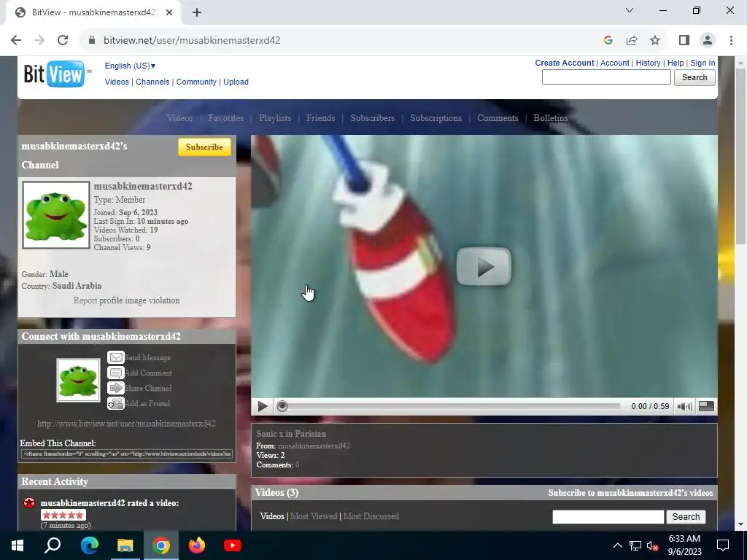This screenshot has width=747, height=560.
Task: Click the browser back arrow
Action: tap(16, 40)
